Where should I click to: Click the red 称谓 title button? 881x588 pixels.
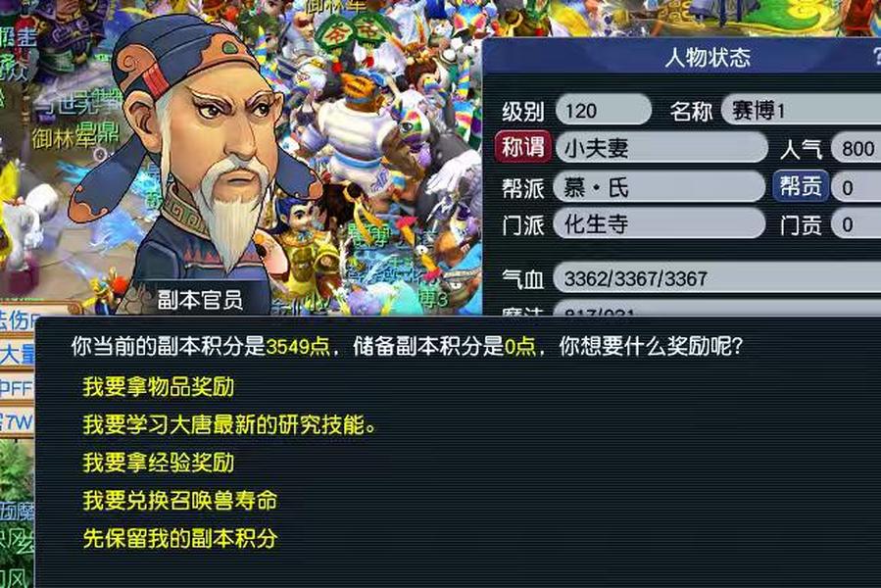523,148
